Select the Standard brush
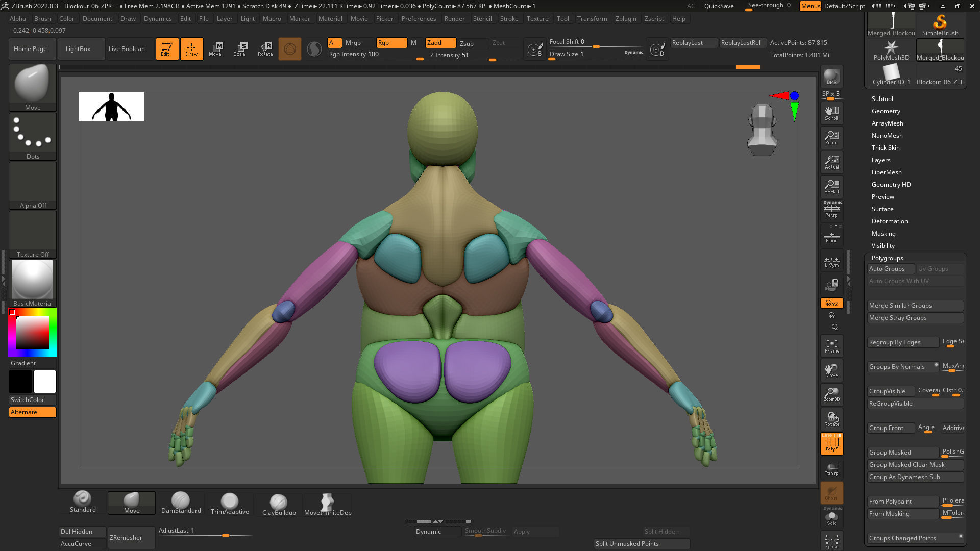 point(83,503)
